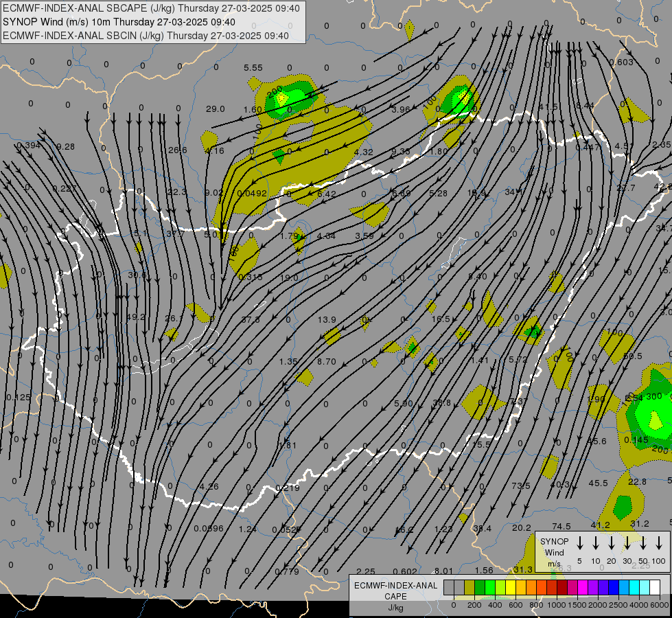
Task: Click the 6.42 grid value on the map
Action: [327, 194]
